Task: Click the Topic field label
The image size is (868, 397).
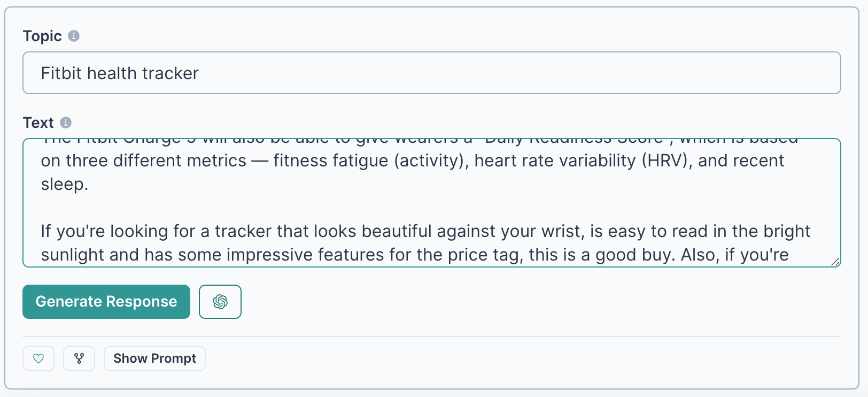Action: (x=42, y=36)
